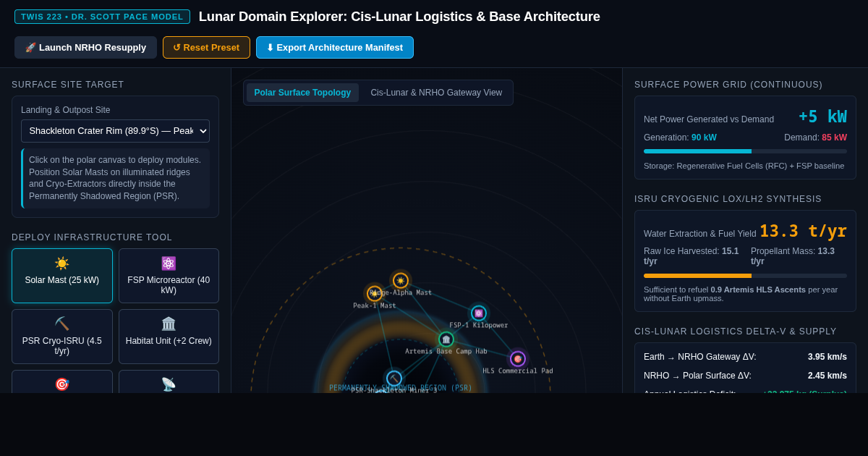This screenshot has height=456, width=868.
Task: Click the 'ISRU Cryogenic LOX/LH2 Synthesis' heading
Action: pos(728,199)
